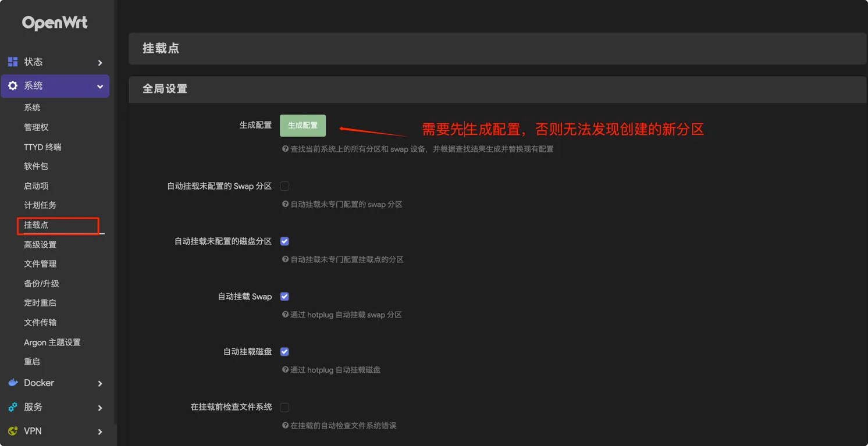868x446 pixels.
Task: Click 重启 in the sidebar
Action: tap(32, 362)
